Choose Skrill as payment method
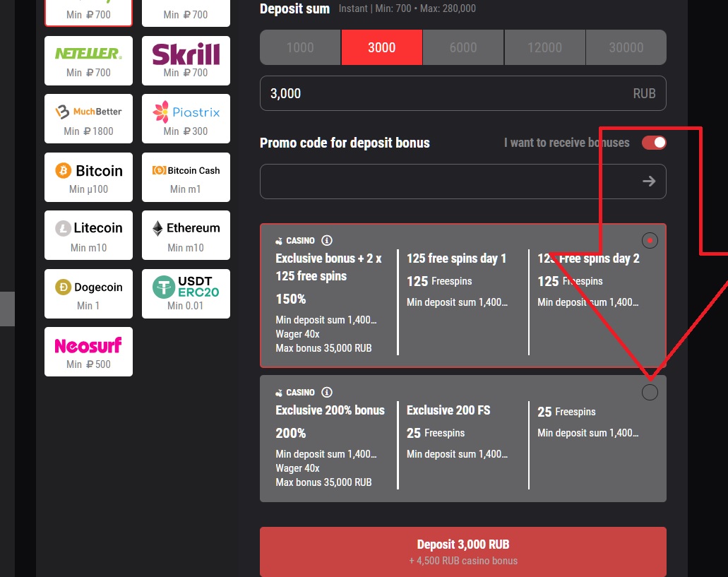The image size is (728, 577). [186, 61]
